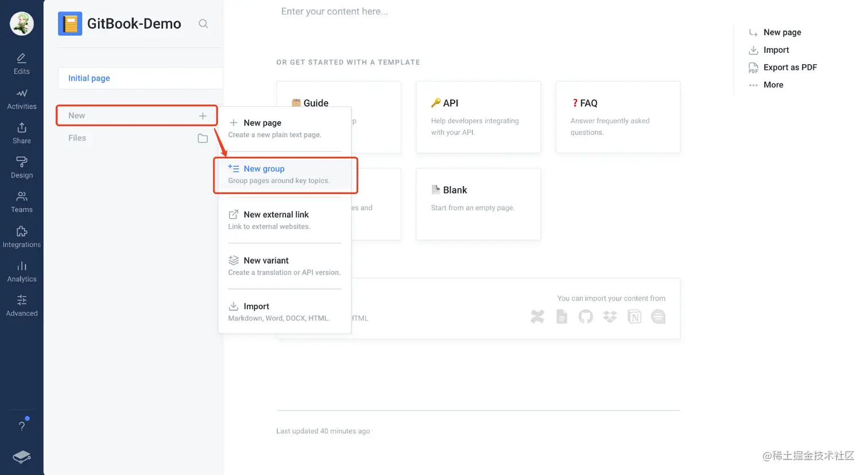This screenshot has height=475, width=868.
Task: Choose the FAQ template card
Action: 618,117
